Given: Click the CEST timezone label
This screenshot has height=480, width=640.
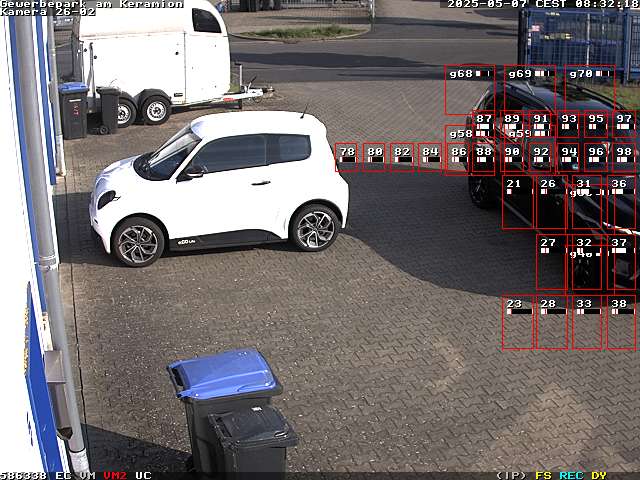Looking at the screenshot, I should coord(551,4).
